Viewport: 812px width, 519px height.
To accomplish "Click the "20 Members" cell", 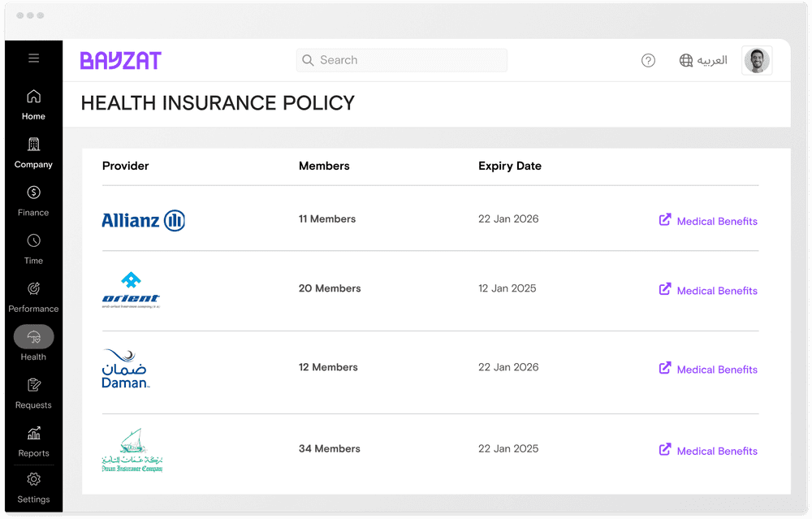I will tap(330, 288).
